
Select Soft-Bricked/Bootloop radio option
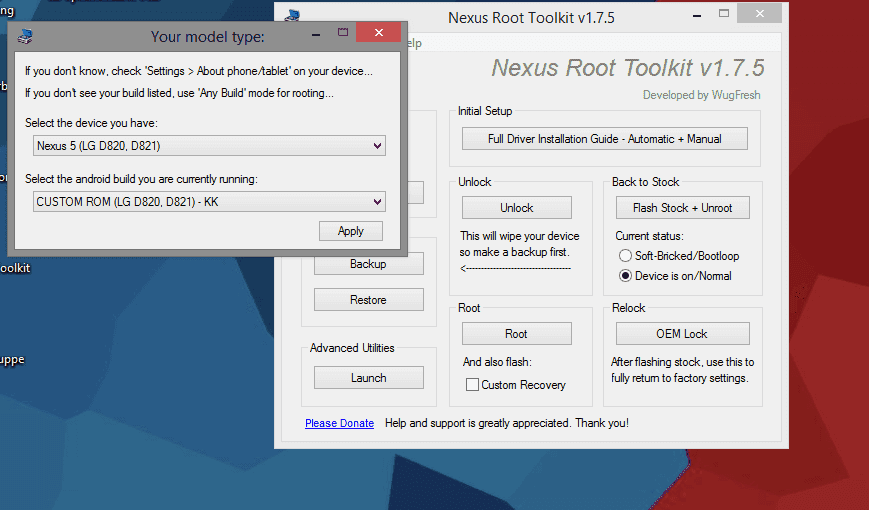pos(625,256)
